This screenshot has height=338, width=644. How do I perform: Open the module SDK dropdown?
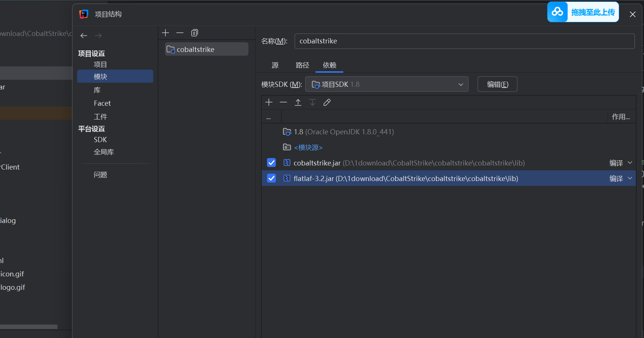pos(387,84)
